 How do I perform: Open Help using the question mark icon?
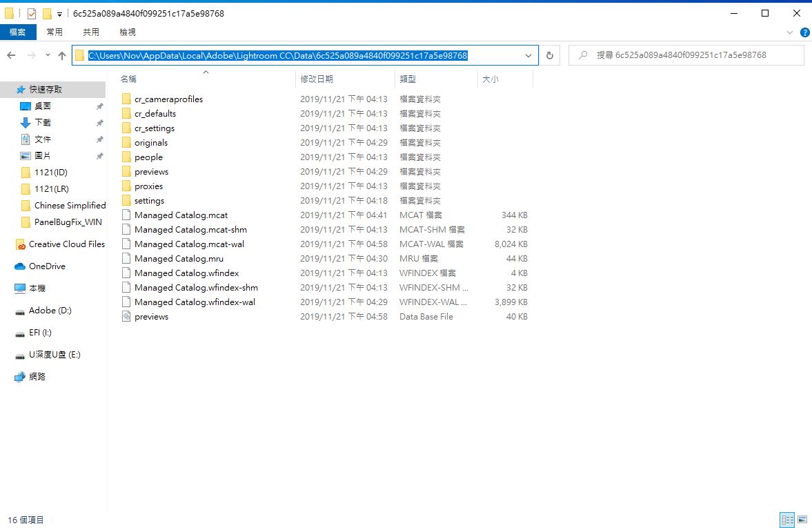coord(805,32)
